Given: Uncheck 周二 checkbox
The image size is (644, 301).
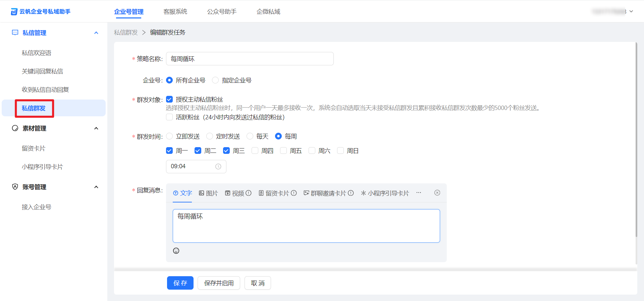Looking at the screenshot, I should (198, 150).
